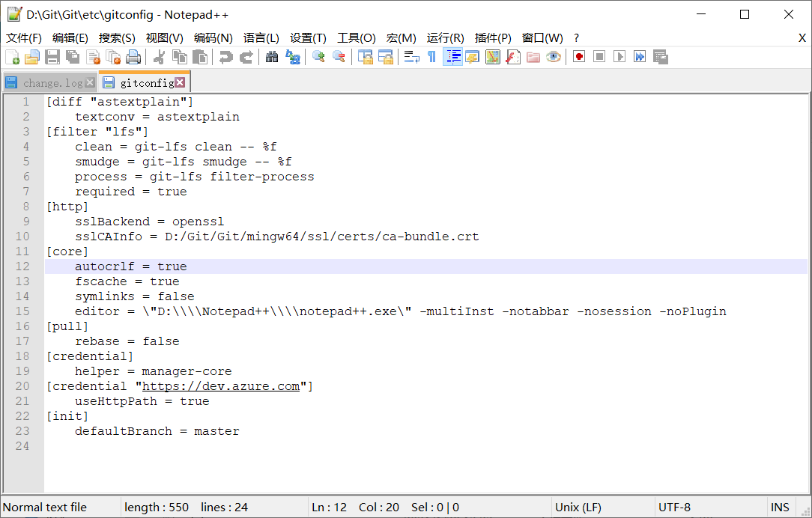Open the Replace dialog icon
The height and width of the screenshot is (518, 812).
[x=293, y=57]
